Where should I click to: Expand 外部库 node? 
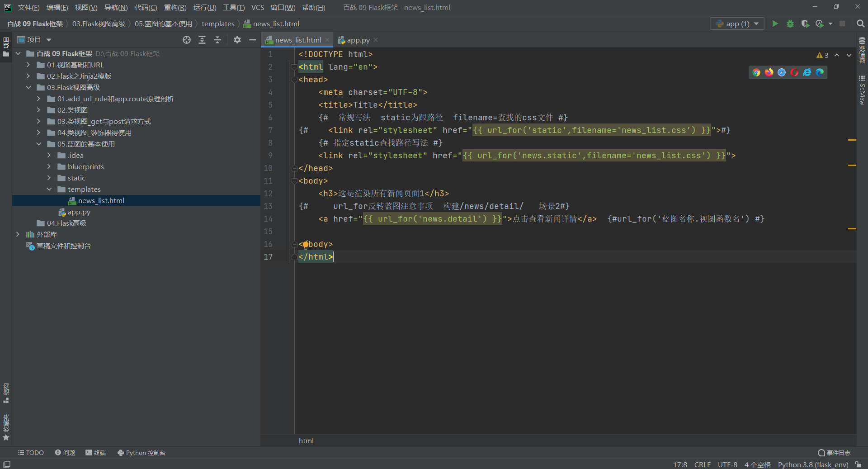(18, 235)
